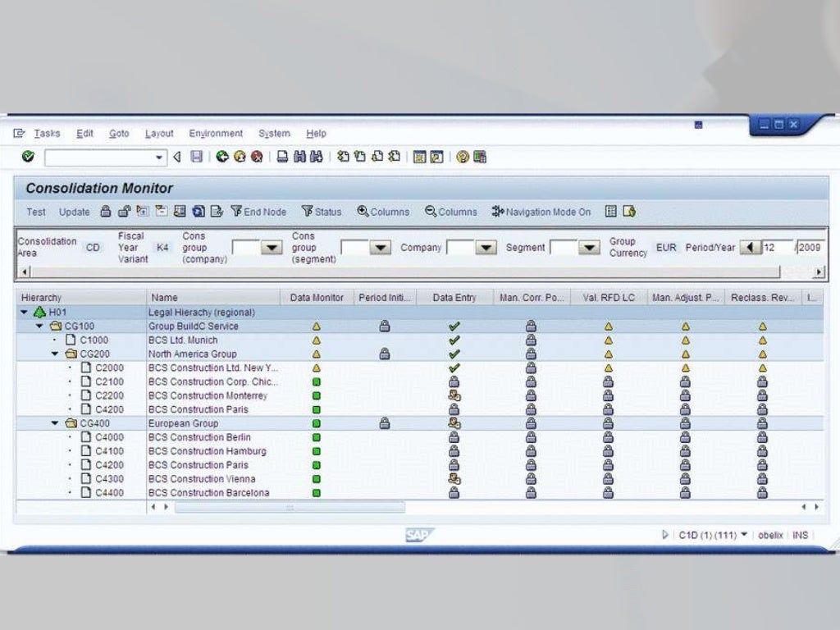Click the Update button

pyautogui.click(x=74, y=212)
